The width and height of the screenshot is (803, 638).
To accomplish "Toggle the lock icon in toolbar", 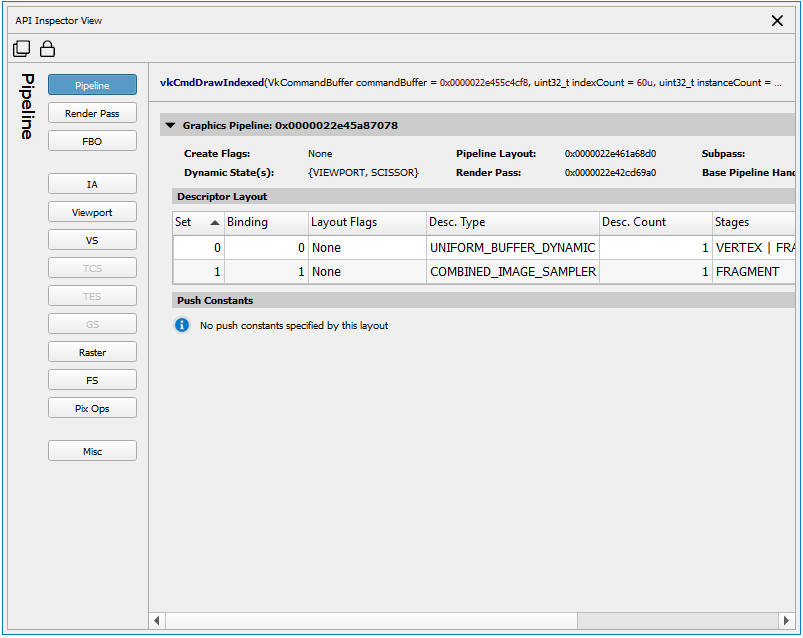I will [x=47, y=48].
